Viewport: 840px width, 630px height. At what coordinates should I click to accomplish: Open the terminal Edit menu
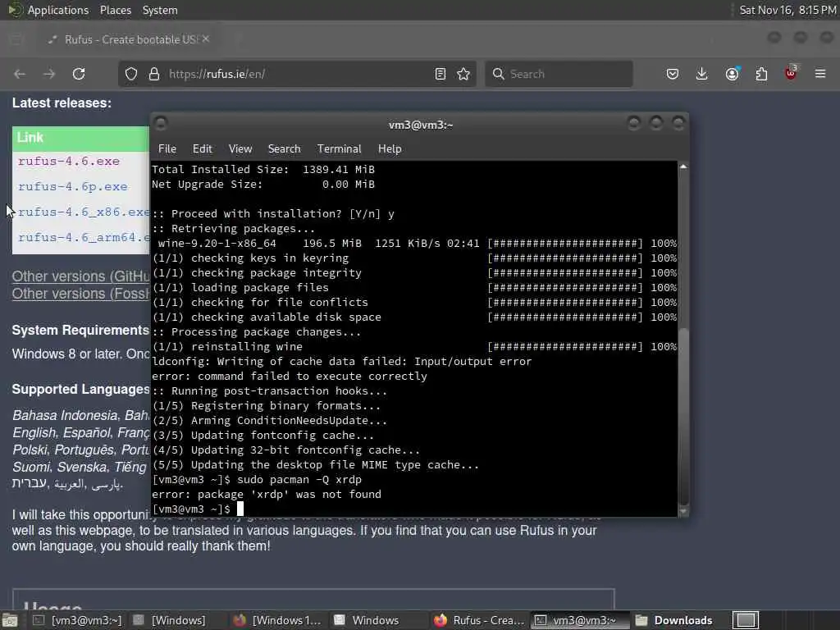(202, 149)
